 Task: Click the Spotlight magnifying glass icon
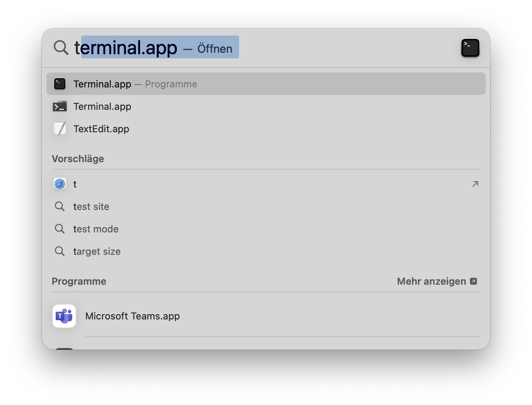click(x=61, y=48)
